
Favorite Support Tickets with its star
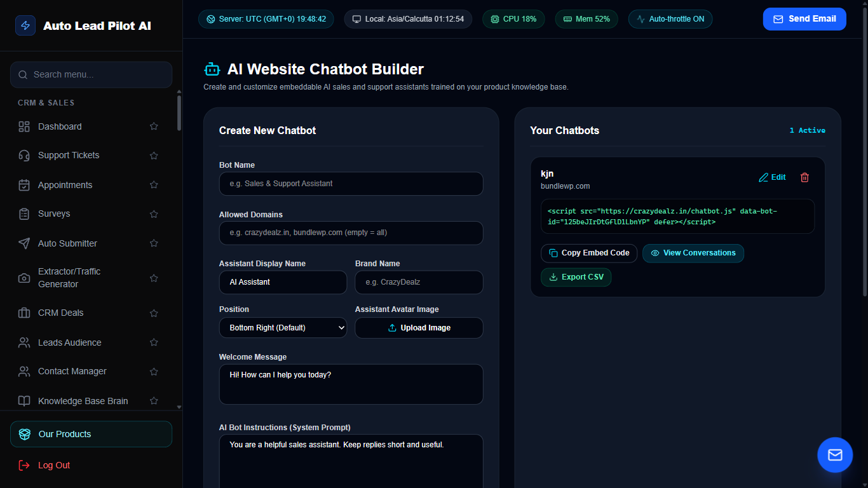coord(154,155)
